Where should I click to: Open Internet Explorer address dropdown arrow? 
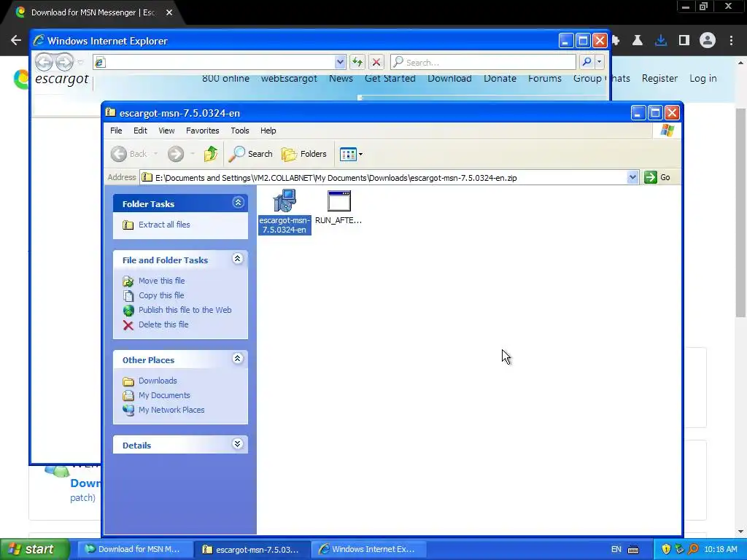(340, 62)
